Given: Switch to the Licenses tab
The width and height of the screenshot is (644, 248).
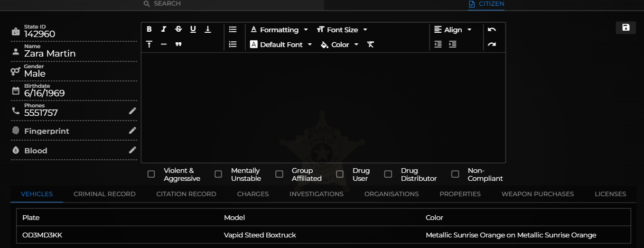Looking at the screenshot, I should point(610,194).
